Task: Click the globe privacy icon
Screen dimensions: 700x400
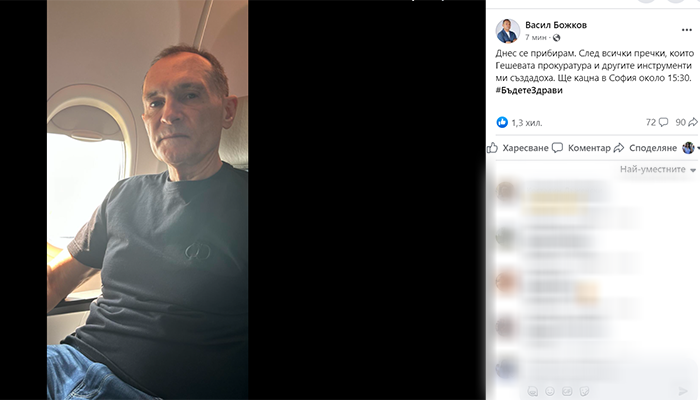Action: (556, 38)
